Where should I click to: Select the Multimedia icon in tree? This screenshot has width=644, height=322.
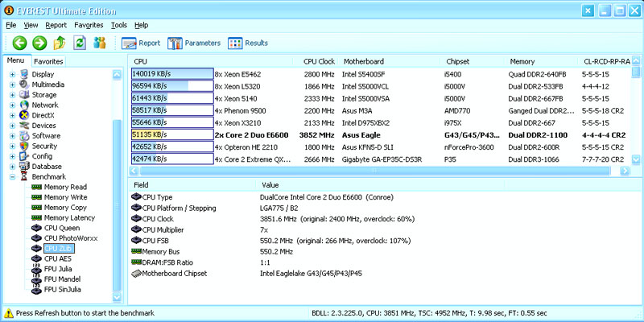[24, 85]
